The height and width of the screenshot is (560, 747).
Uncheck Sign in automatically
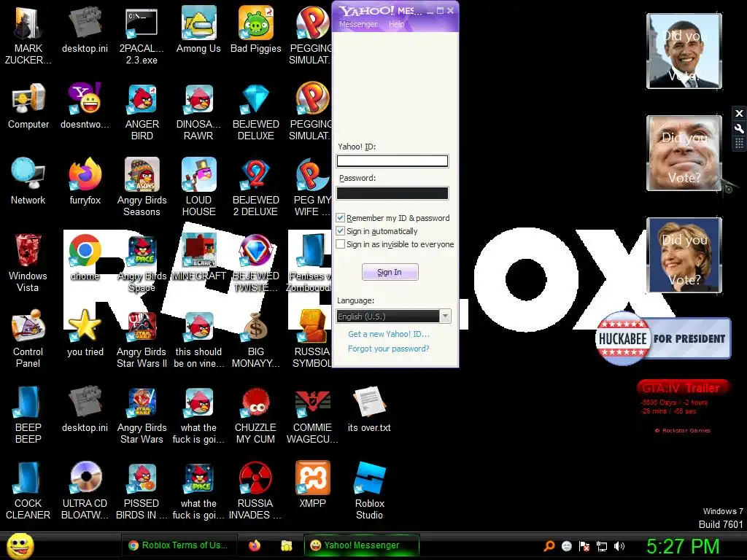pyautogui.click(x=340, y=231)
